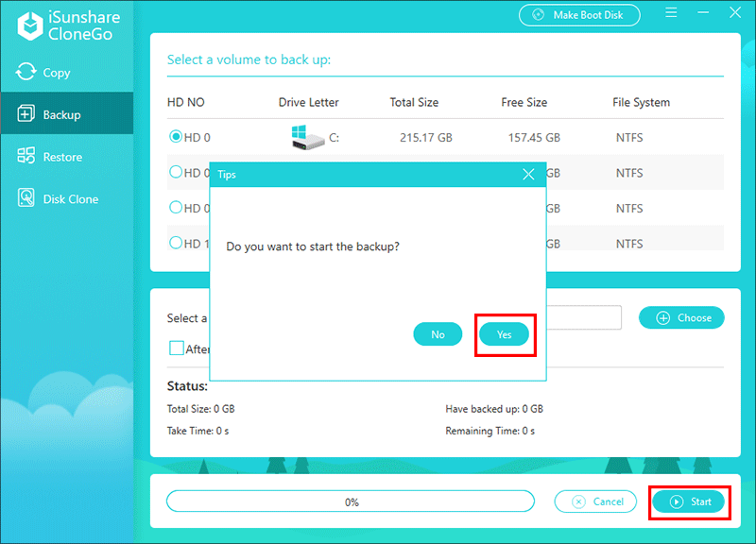Open the hamburger menu in title bar
The image size is (756, 544).
(671, 14)
